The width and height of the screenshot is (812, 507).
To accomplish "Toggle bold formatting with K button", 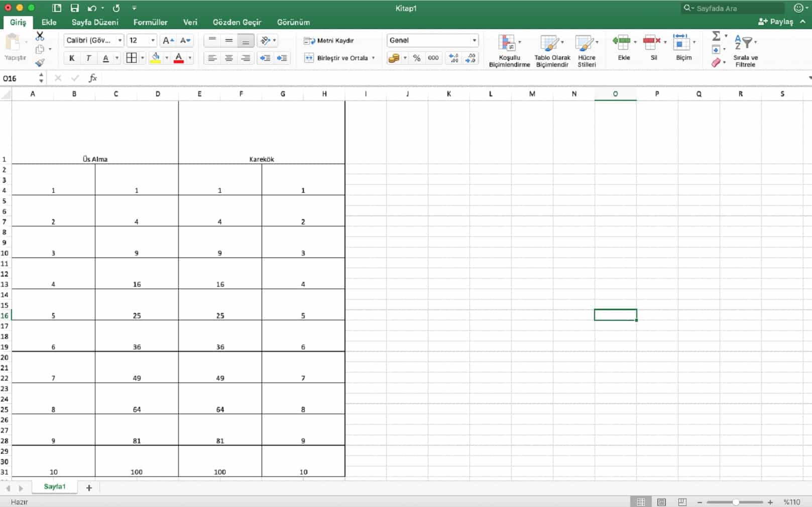I will coord(72,58).
